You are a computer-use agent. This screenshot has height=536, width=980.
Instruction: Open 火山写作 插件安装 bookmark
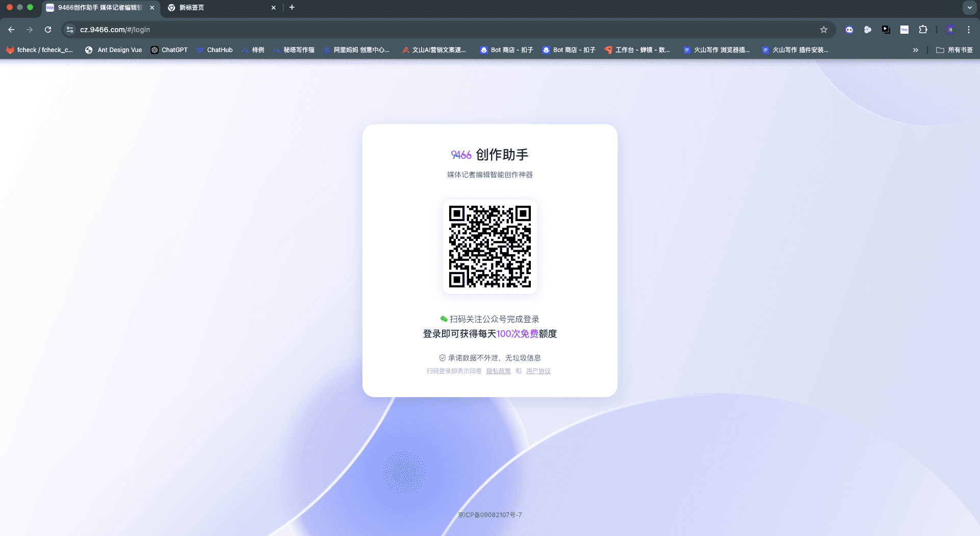[x=795, y=50]
